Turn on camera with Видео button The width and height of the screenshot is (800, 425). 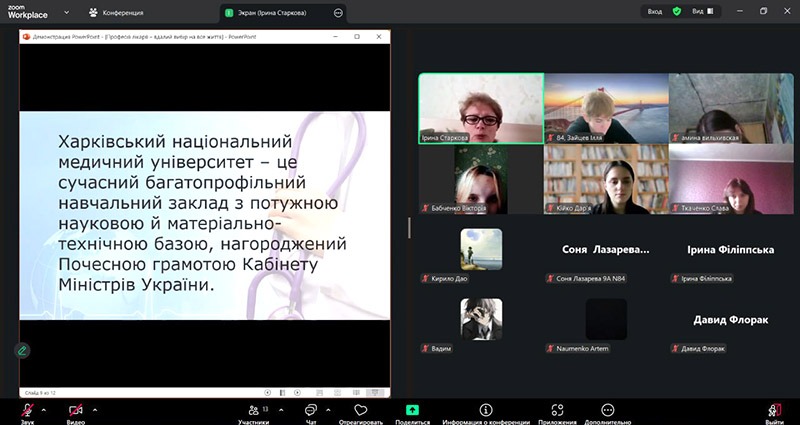(76, 410)
